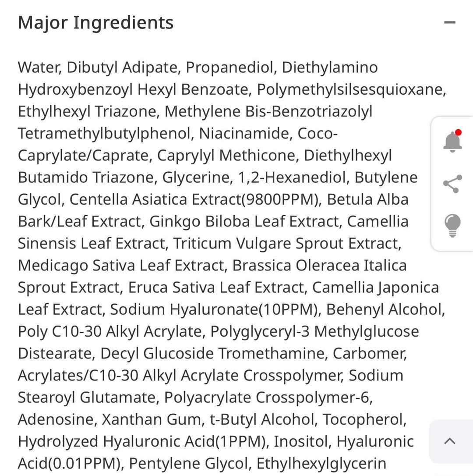
Task: Click the word Niacinamide in the list
Action: (245, 133)
